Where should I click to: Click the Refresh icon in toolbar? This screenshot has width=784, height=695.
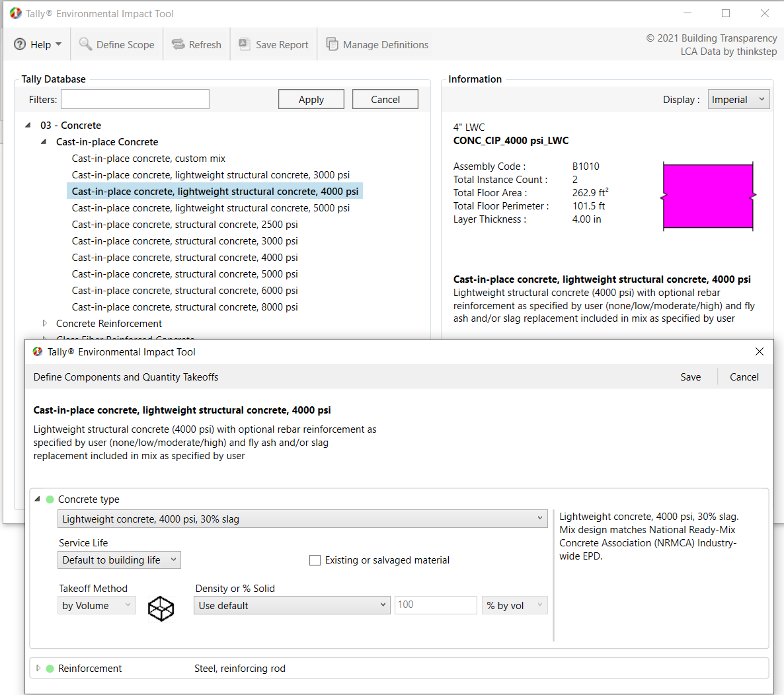point(178,44)
